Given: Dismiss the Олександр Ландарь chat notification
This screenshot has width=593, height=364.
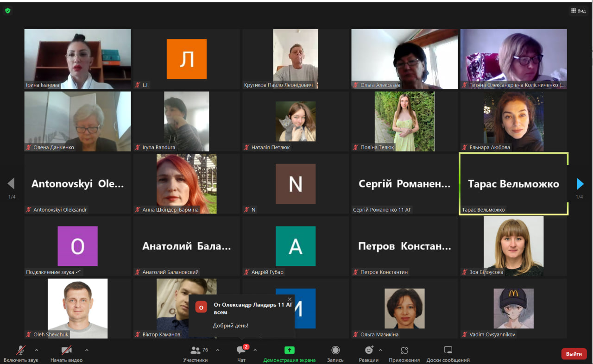Looking at the screenshot, I should [x=290, y=300].
